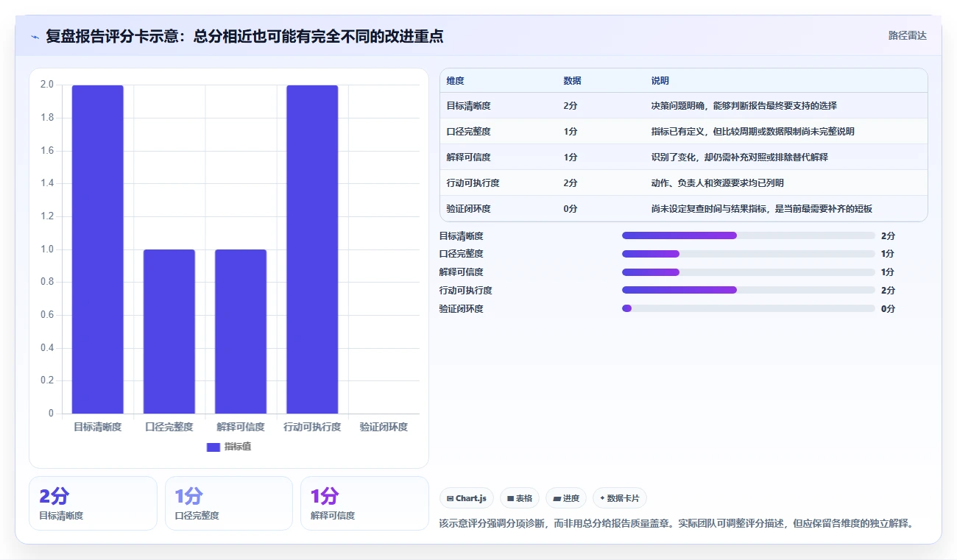Screen dimensions: 957x560
Task: Click the Chart.js chip
Action: pyautogui.click(x=467, y=498)
